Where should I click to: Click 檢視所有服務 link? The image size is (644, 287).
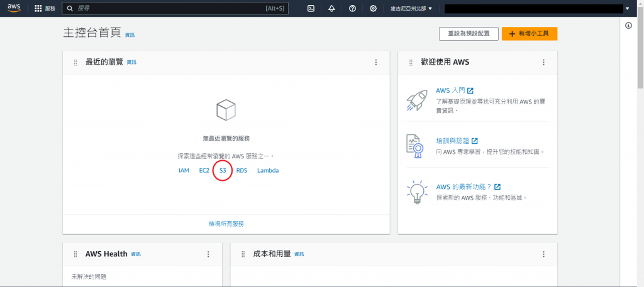pos(226,224)
